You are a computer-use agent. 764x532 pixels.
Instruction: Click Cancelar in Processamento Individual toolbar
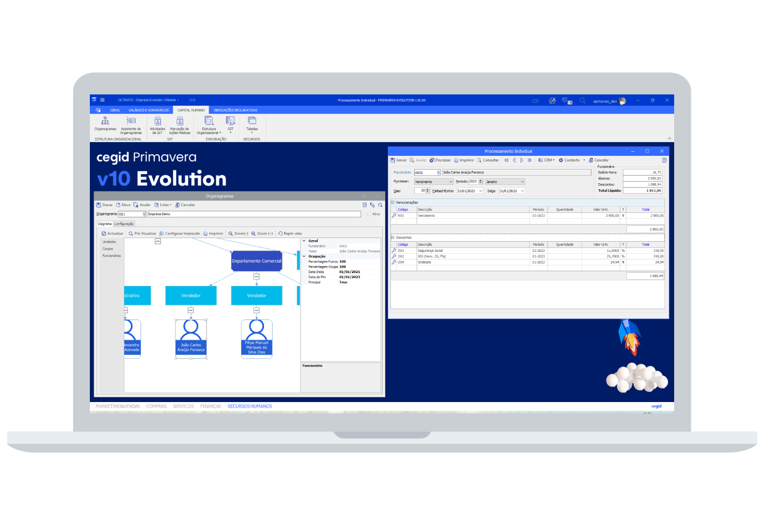[599, 160]
